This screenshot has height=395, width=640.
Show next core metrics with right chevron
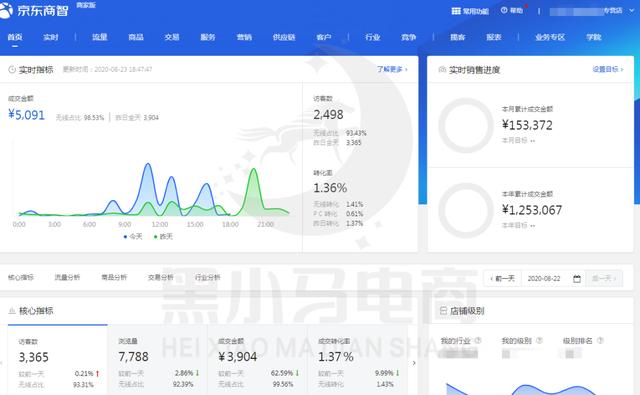click(x=414, y=363)
